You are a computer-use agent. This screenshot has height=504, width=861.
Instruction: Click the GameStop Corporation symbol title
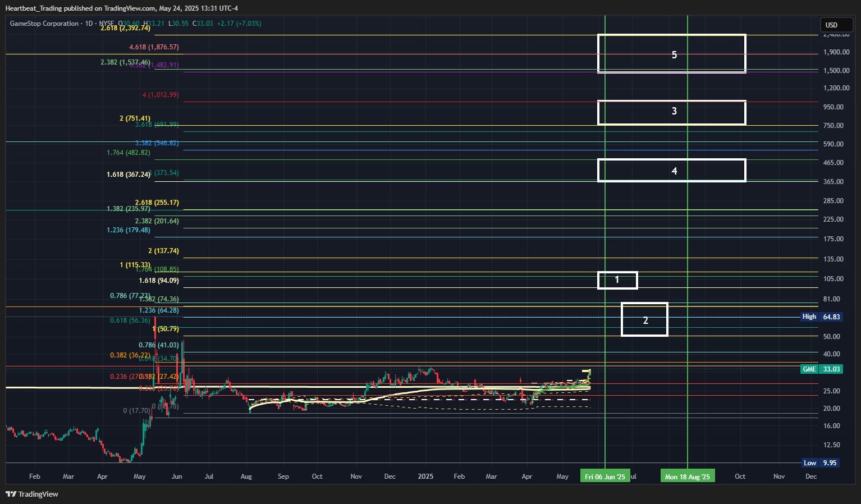coord(44,24)
